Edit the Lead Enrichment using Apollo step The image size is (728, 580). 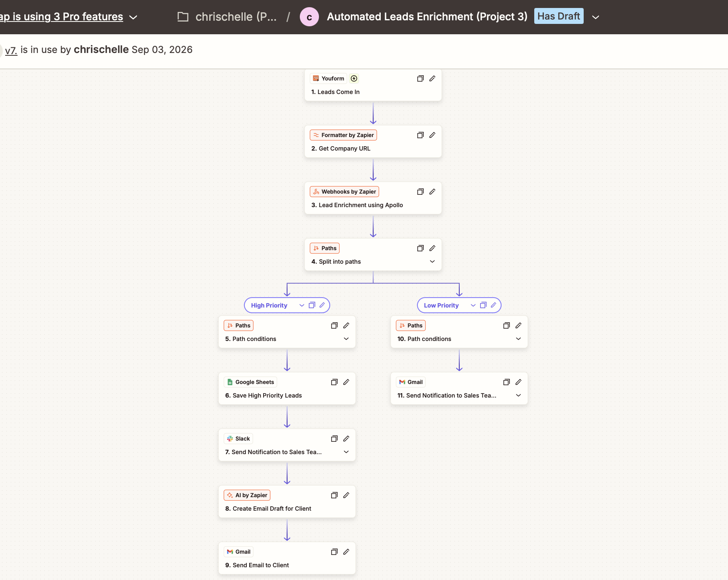(432, 192)
